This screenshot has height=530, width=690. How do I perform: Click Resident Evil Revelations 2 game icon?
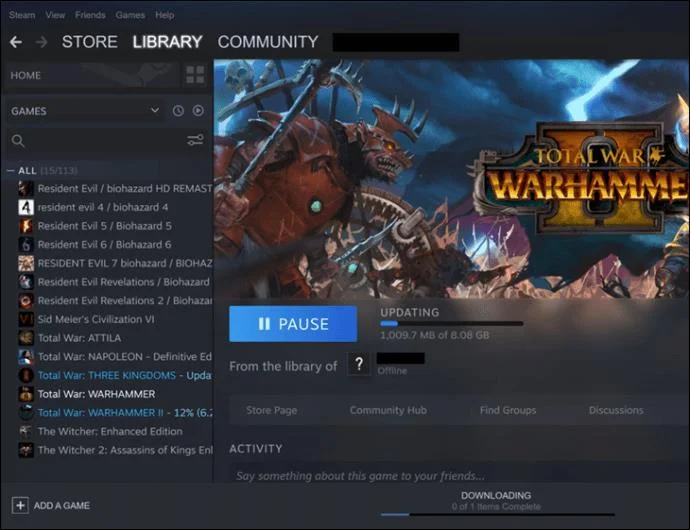[x=26, y=301]
